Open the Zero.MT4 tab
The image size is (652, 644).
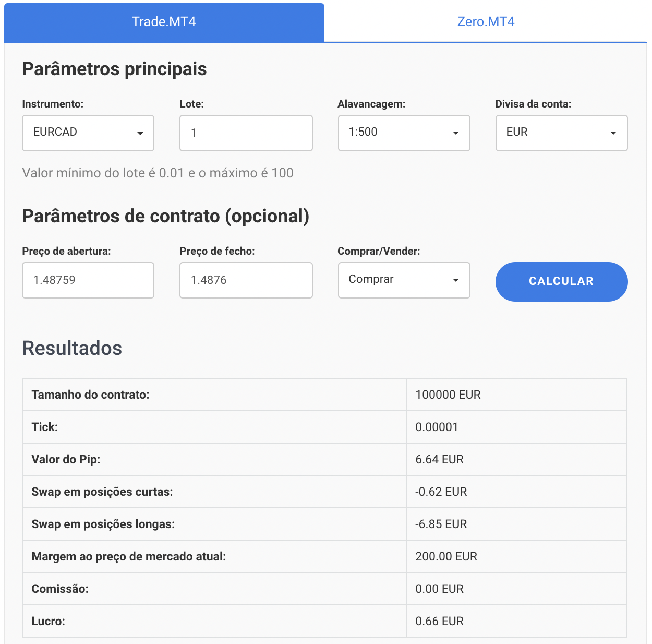(486, 22)
